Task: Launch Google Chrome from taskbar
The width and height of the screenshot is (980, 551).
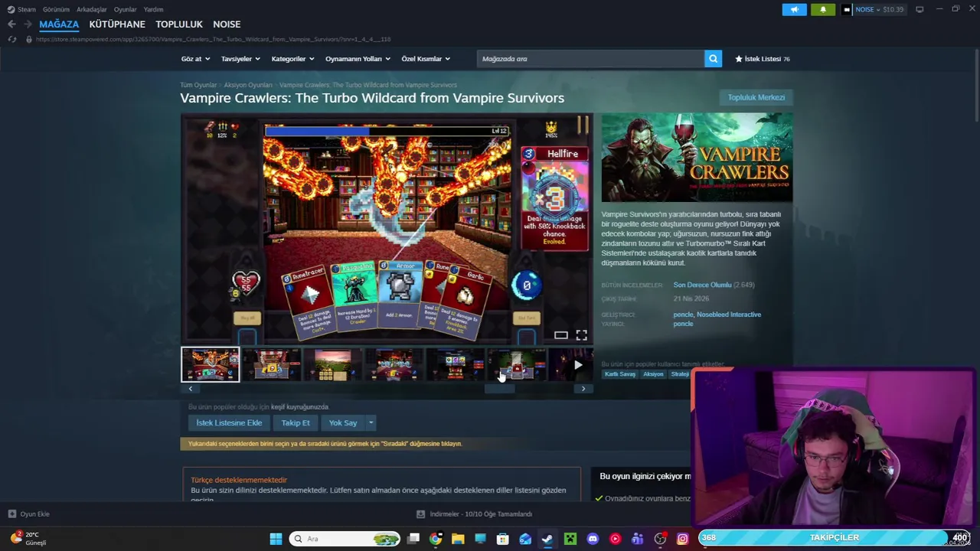Action: click(x=436, y=539)
